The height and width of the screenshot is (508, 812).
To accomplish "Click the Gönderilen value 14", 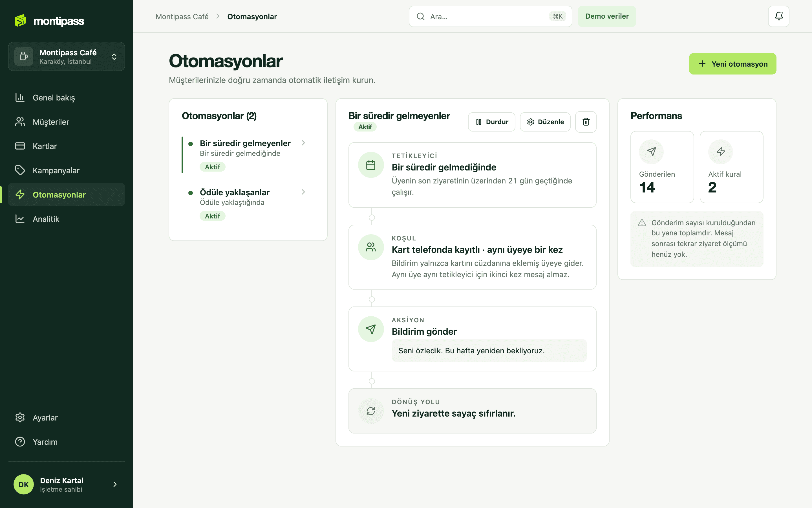I will (647, 187).
